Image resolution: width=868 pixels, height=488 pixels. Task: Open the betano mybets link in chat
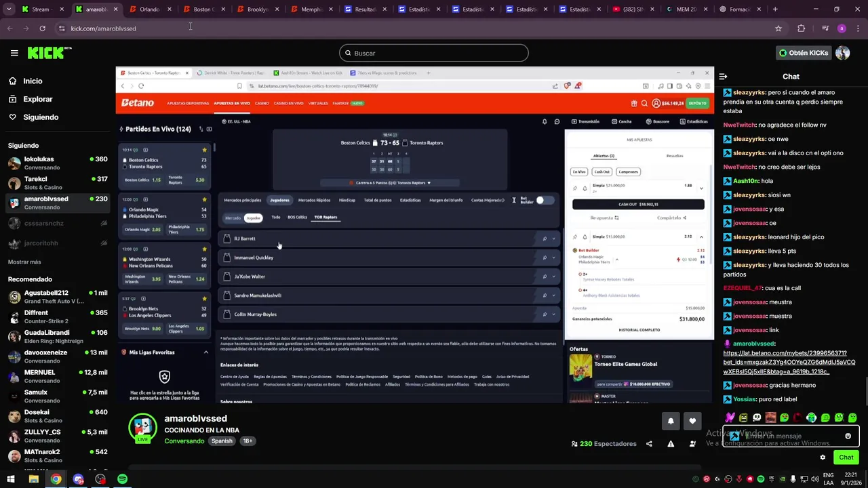point(789,363)
